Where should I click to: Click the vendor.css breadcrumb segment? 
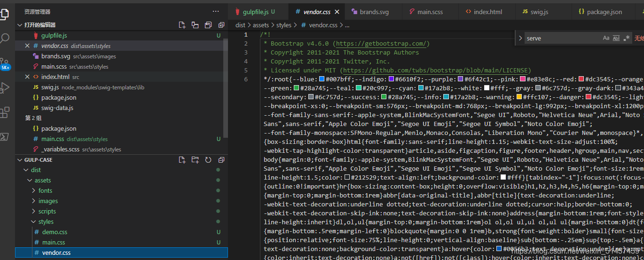[323, 25]
